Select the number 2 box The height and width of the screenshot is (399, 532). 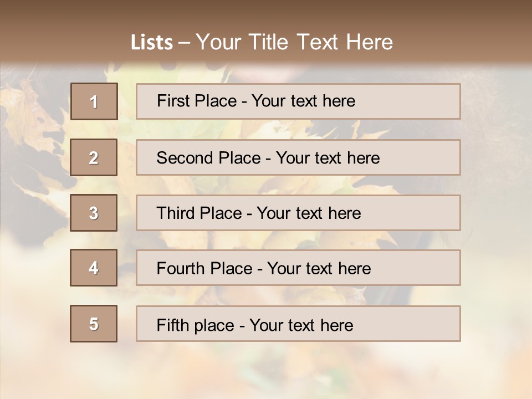94,157
